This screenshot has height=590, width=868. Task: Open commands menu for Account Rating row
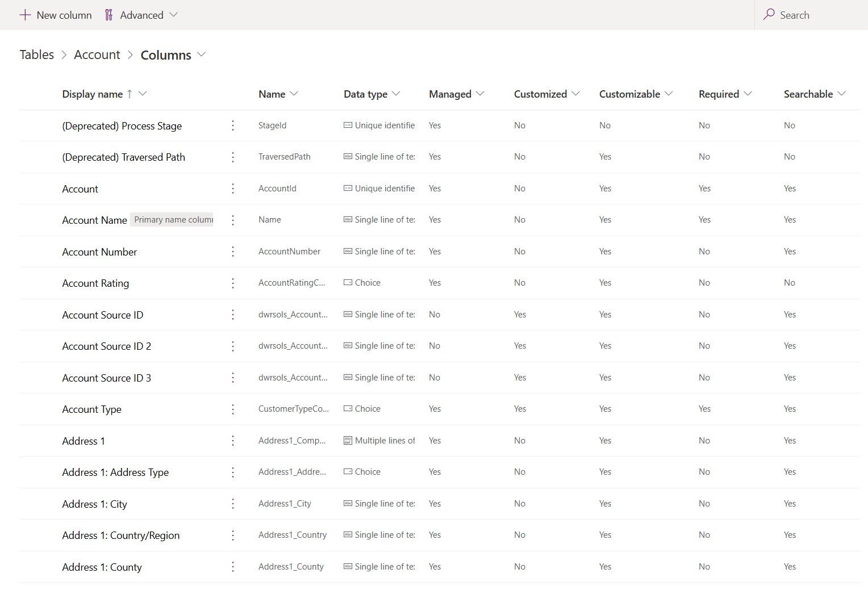(x=232, y=283)
